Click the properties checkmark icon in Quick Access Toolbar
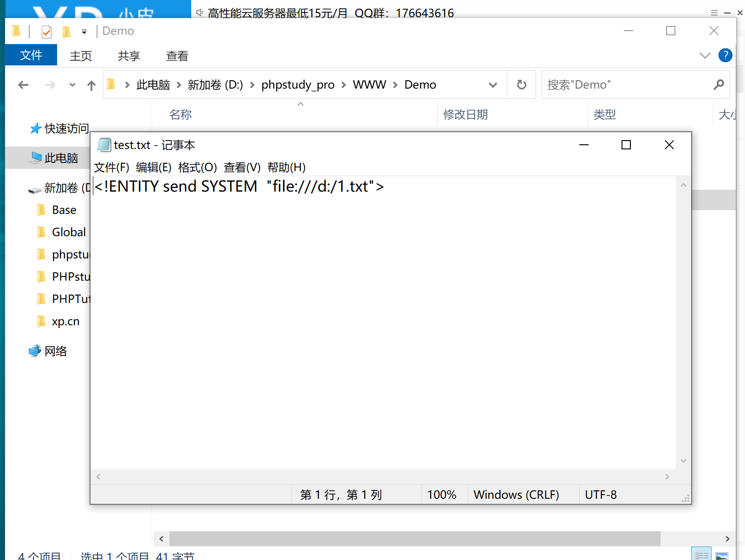Image resolution: width=745 pixels, height=560 pixels. (x=46, y=31)
